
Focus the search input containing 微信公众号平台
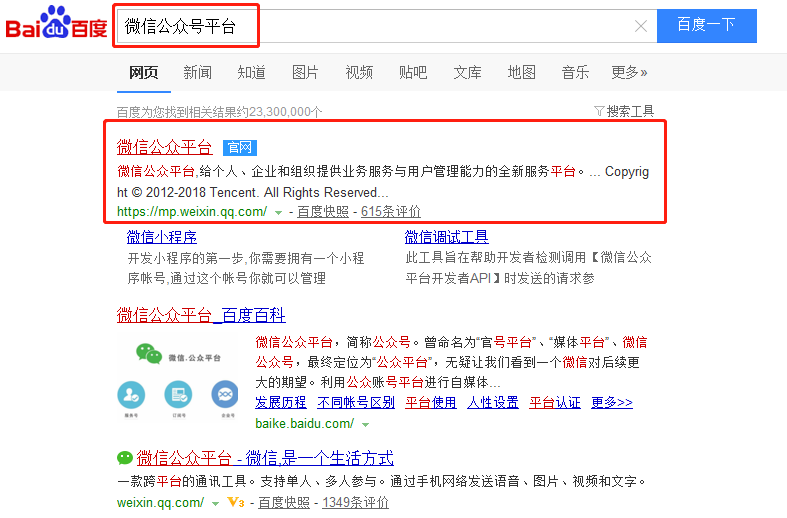point(380,26)
